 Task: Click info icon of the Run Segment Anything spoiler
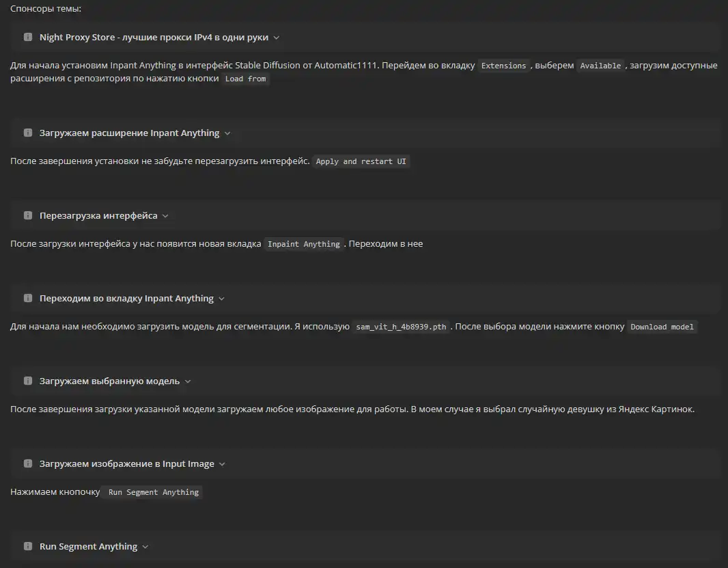tap(28, 547)
